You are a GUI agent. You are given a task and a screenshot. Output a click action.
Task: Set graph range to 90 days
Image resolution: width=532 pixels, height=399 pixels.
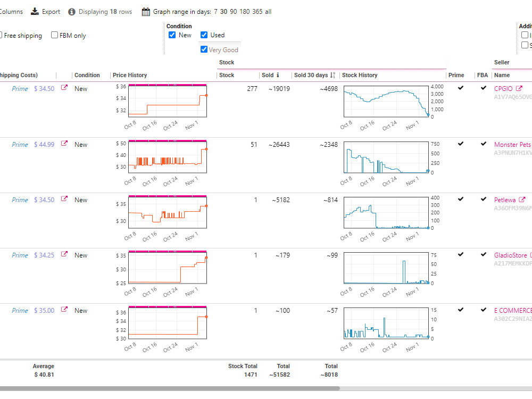pos(234,12)
